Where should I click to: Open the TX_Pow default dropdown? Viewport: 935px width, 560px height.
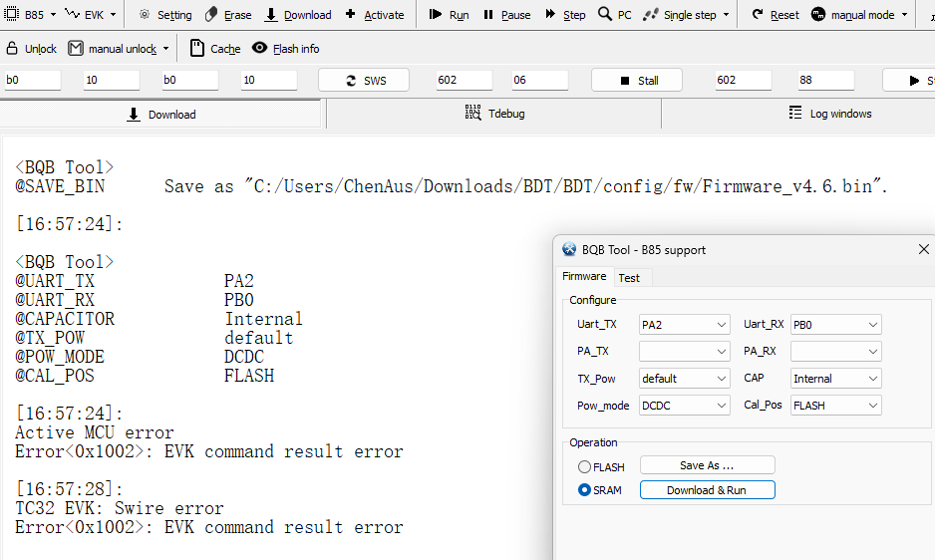pyautogui.click(x=685, y=378)
